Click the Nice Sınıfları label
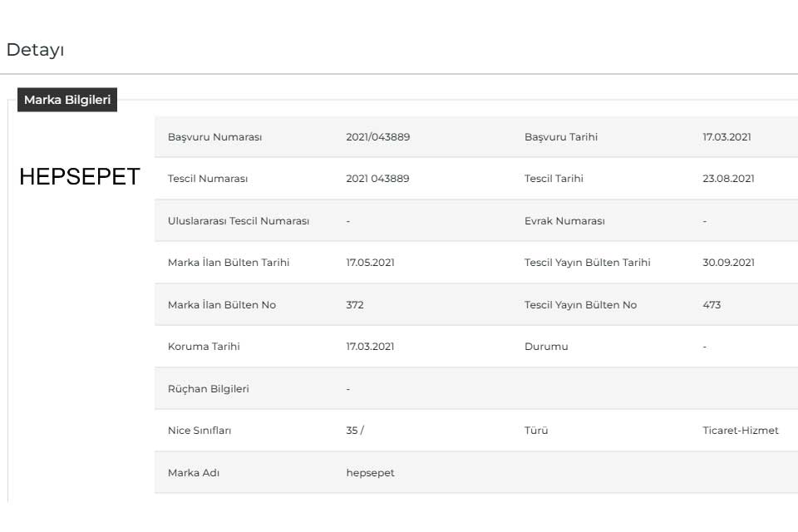The width and height of the screenshot is (798, 532). [x=199, y=431]
